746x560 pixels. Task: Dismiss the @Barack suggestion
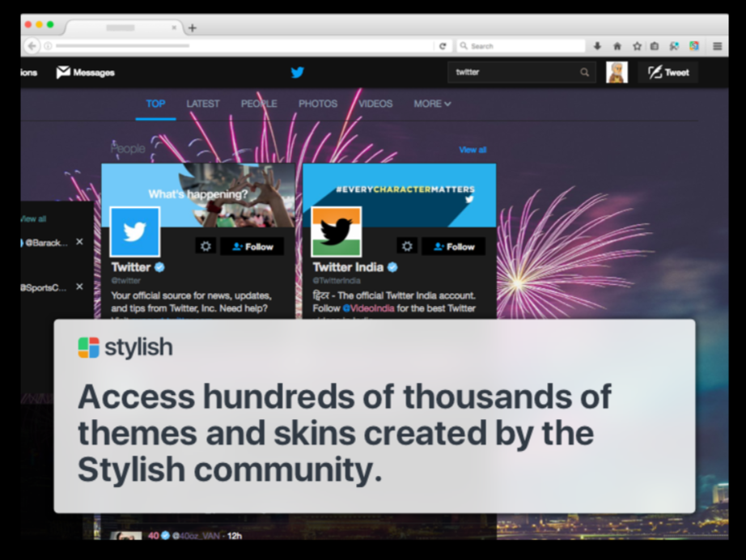(x=79, y=242)
